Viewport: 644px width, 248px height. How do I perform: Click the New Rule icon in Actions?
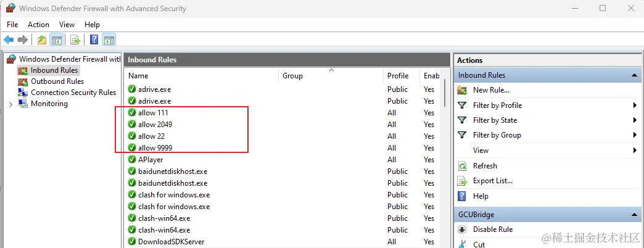pos(462,90)
